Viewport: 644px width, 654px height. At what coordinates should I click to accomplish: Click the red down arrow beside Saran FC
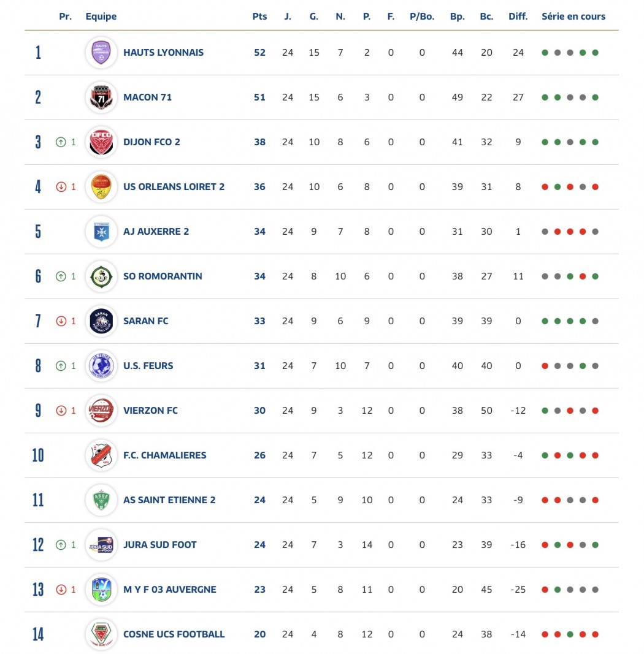click(x=61, y=321)
